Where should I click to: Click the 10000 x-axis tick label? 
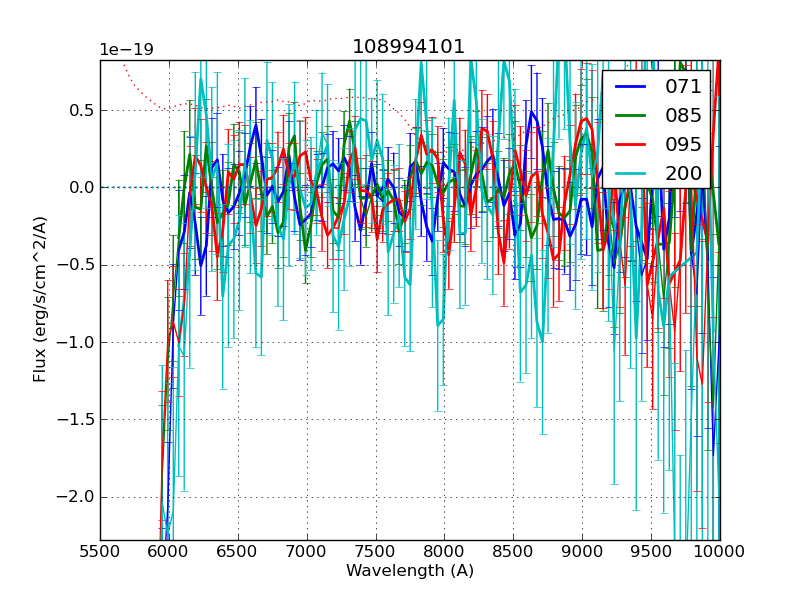tap(719, 551)
